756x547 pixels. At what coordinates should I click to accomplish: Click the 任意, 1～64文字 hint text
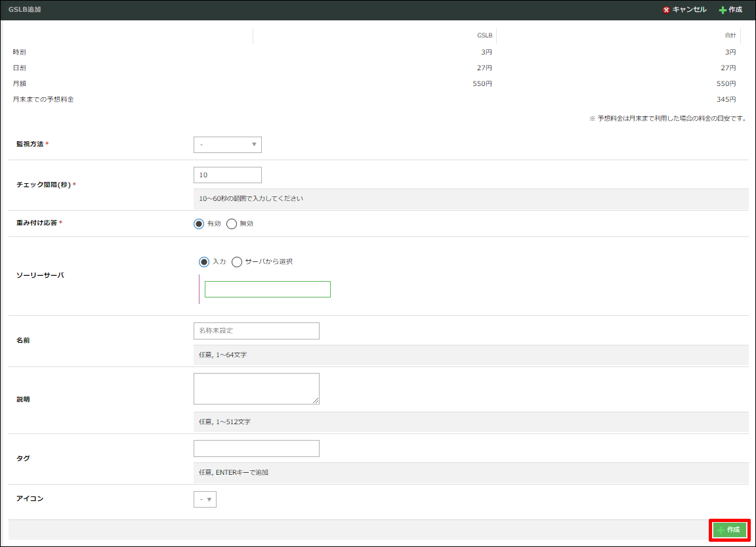point(222,355)
